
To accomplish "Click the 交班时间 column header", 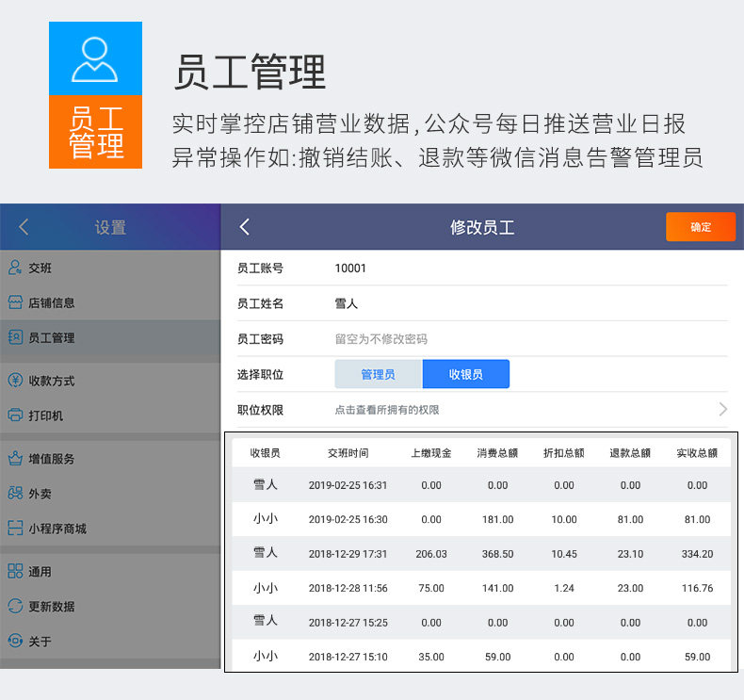I will point(348,453).
